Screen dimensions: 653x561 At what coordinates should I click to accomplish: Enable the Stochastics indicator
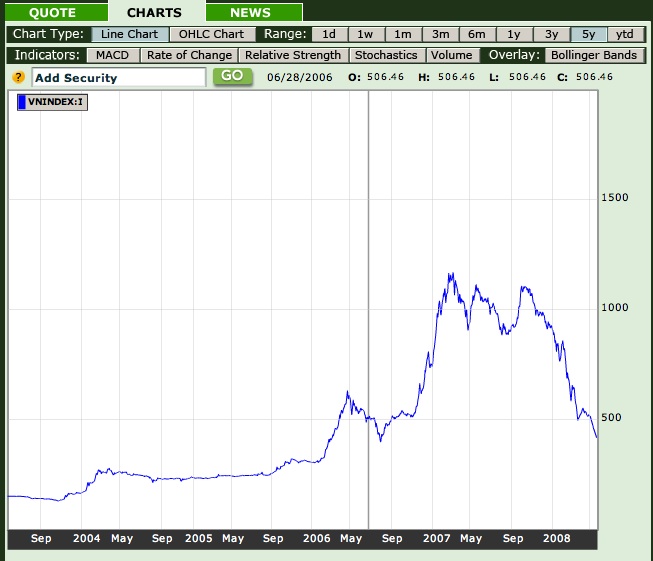pos(386,55)
